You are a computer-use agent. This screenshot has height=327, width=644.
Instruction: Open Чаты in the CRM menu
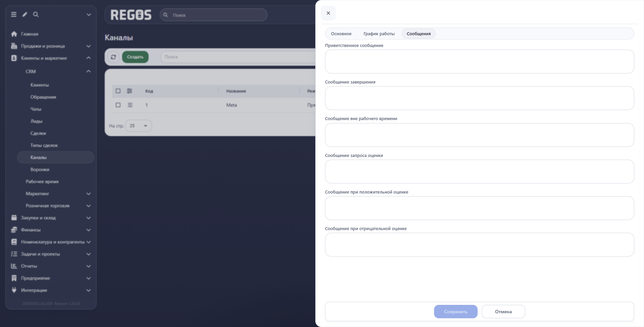pyautogui.click(x=36, y=109)
